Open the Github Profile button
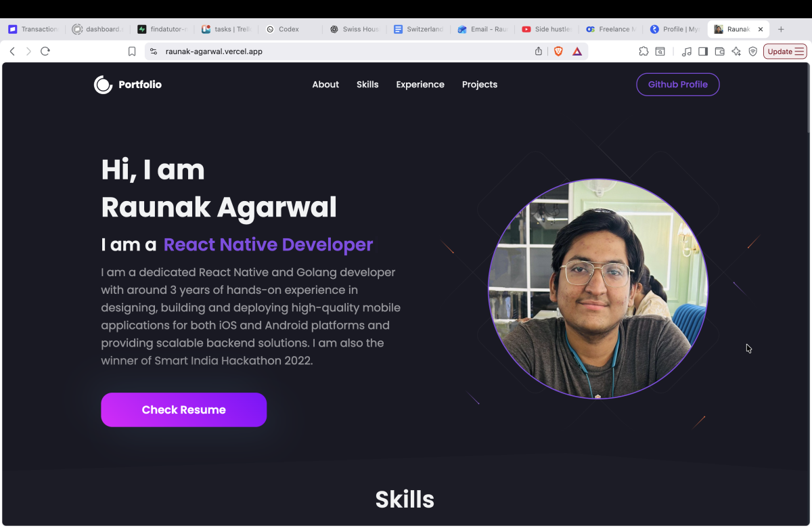Image resolution: width=812 pixels, height=528 pixels. tap(678, 85)
